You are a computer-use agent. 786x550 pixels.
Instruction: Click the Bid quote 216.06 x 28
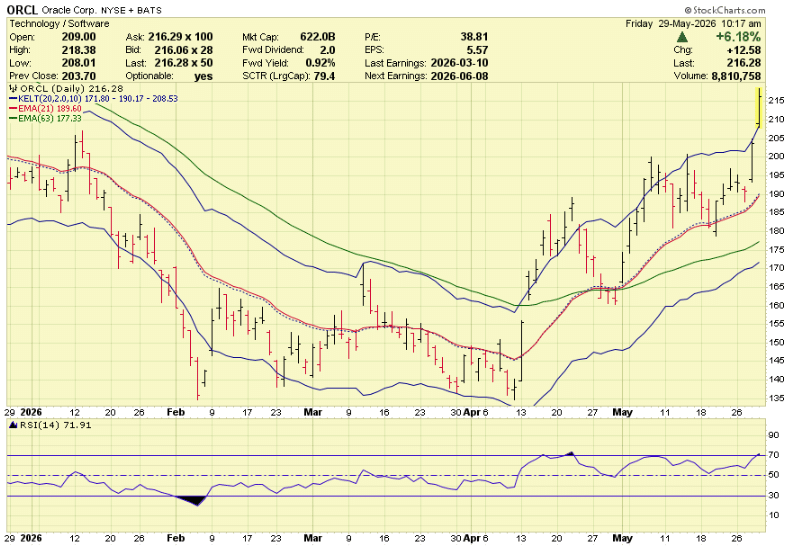pos(183,50)
